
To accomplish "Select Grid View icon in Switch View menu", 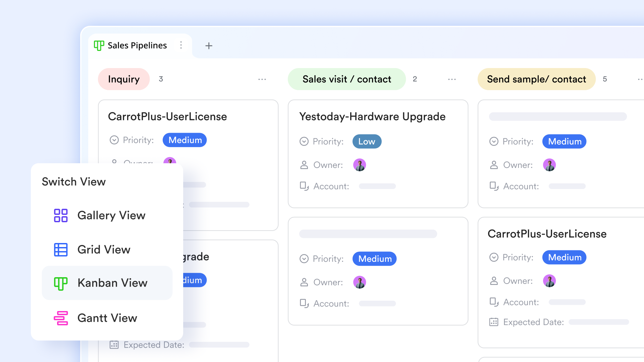I will (x=61, y=249).
